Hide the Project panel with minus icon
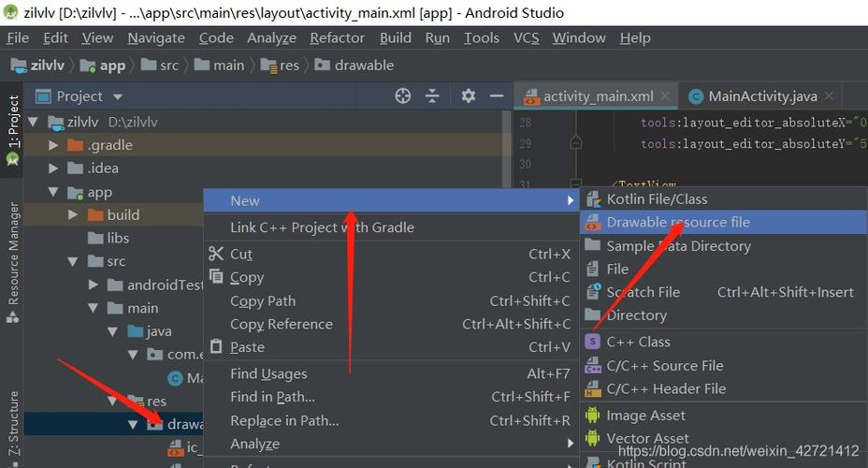 point(497,95)
